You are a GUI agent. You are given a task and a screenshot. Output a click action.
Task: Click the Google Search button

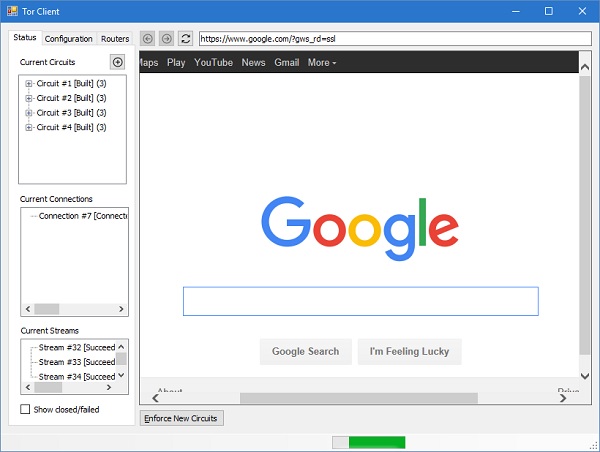[305, 351]
